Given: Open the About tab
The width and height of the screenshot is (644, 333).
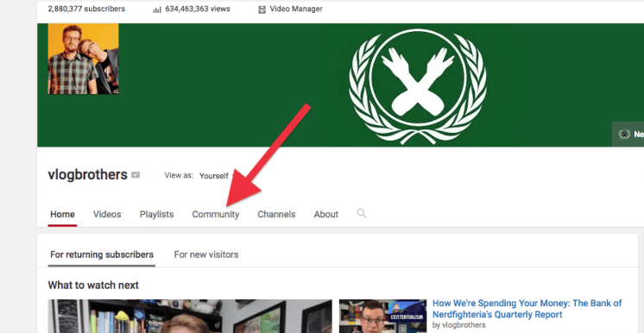Looking at the screenshot, I should tap(326, 214).
